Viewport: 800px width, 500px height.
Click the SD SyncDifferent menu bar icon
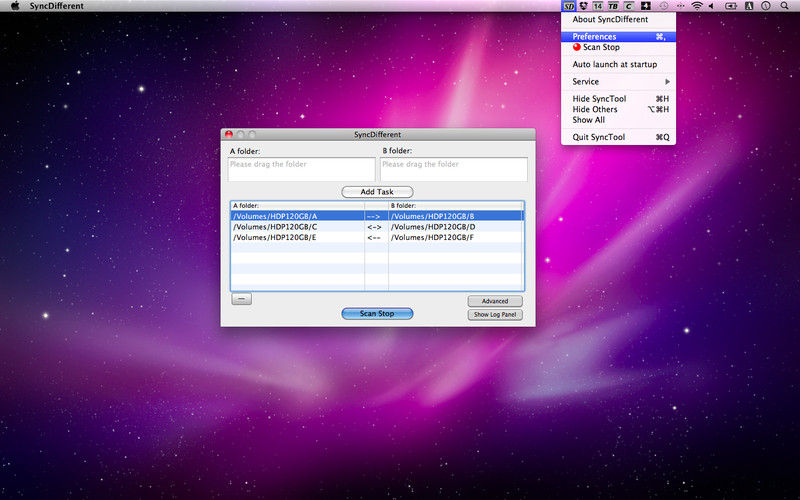point(568,6)
